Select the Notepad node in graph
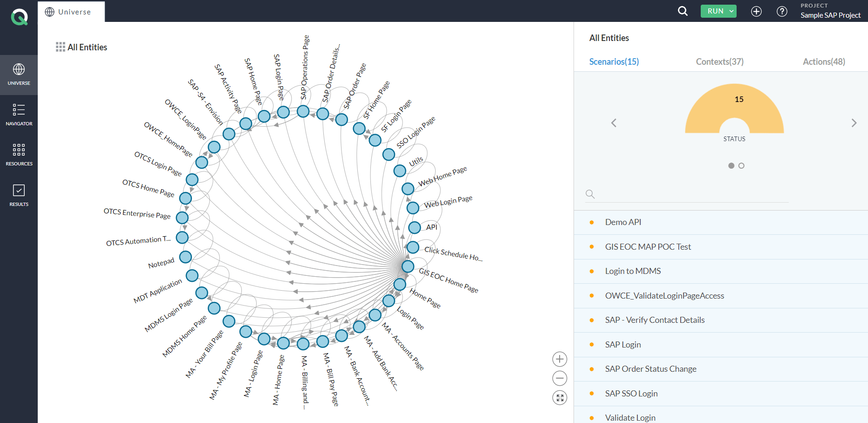The image size is (868, 423). (185, 257)
